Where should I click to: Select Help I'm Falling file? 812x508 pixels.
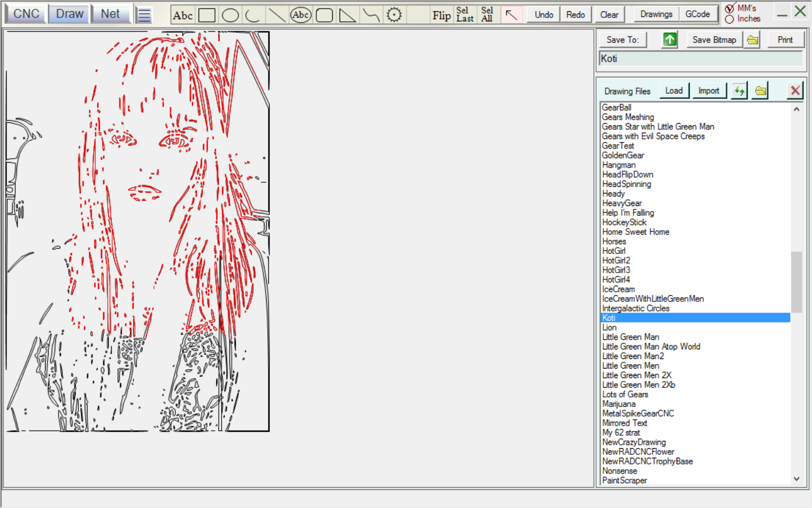[628, 213]
